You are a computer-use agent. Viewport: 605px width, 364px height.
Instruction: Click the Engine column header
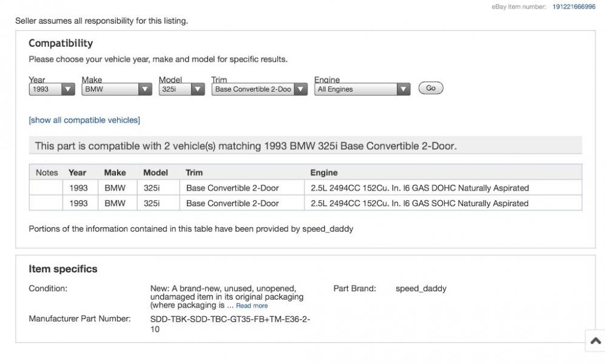click(324, 172)
